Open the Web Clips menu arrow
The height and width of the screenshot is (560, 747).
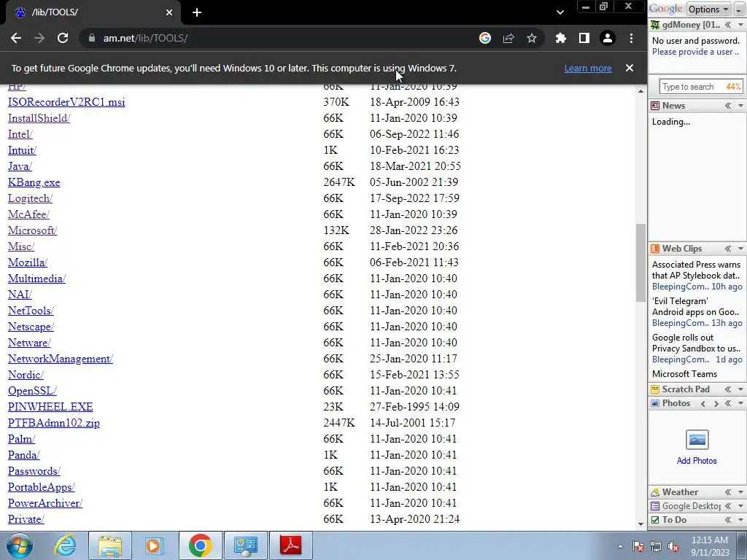[x=740, y=249]
